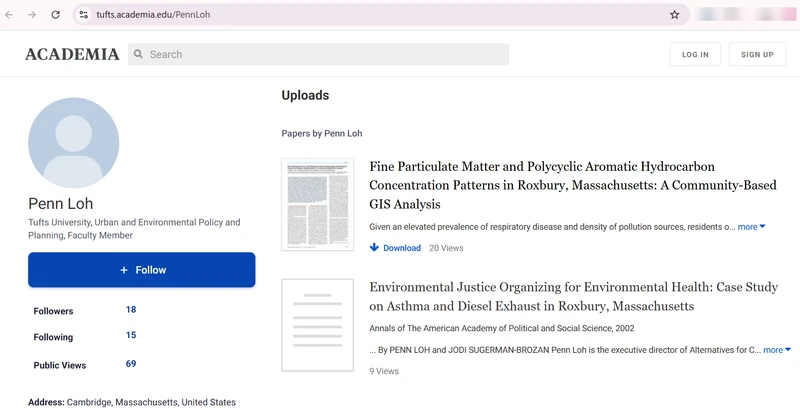Open the Academia logo home link
The width and height of the screenshot is (800, 420).
coord(72,54)
